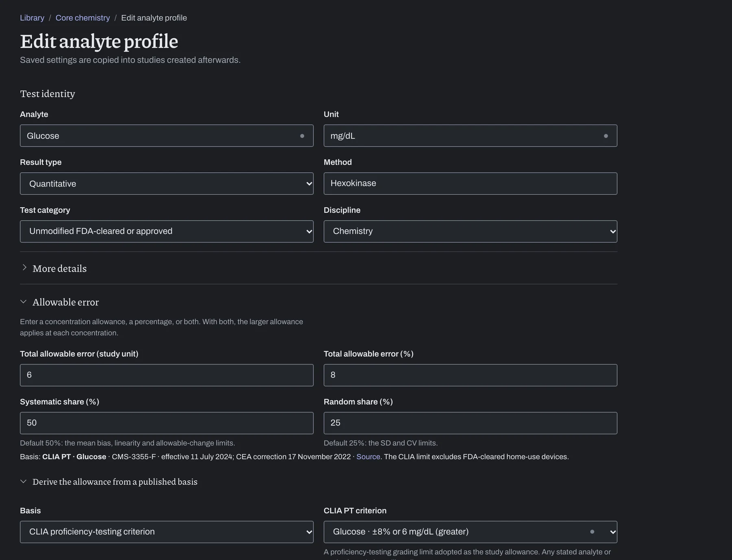Open the CLIA PT criterion dropdown
Viewport: 732px width, 560px height.
click(x=471, y=532)
